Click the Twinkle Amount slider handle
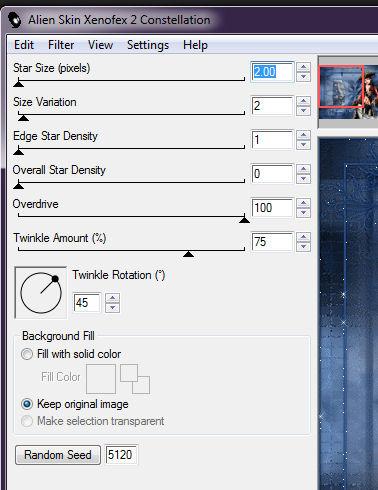378x490 pixels. [189, 254]
